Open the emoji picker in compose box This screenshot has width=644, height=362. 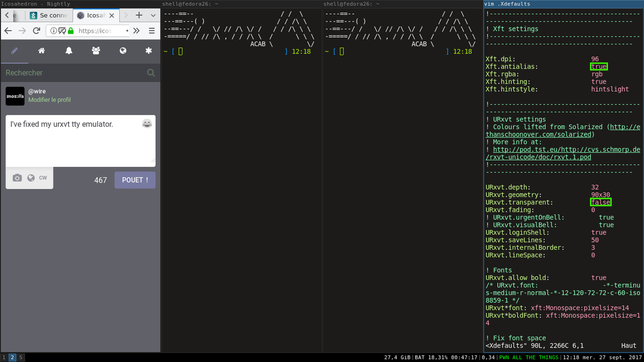click(x=147, y=124)
